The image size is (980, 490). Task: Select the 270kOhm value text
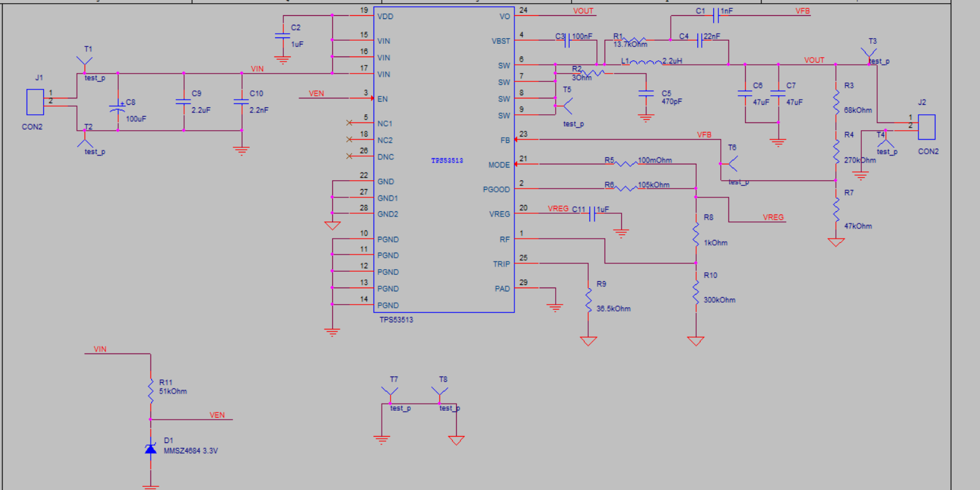pyautogui.click(x=860, y=160)
